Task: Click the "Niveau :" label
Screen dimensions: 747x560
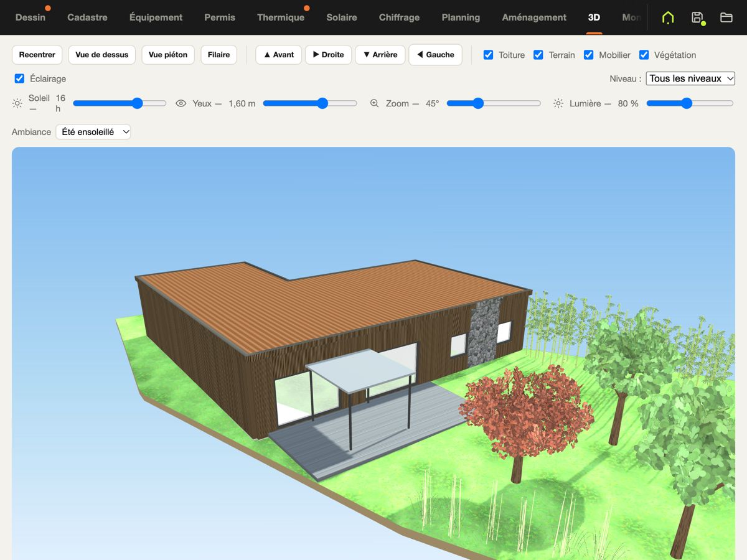Action: click(626, 78)
